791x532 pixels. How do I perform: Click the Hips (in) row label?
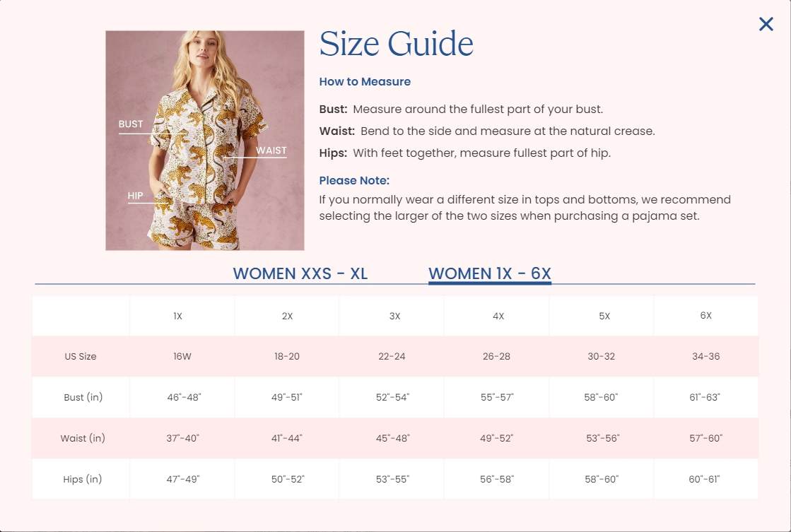click(x=82, y=479)
